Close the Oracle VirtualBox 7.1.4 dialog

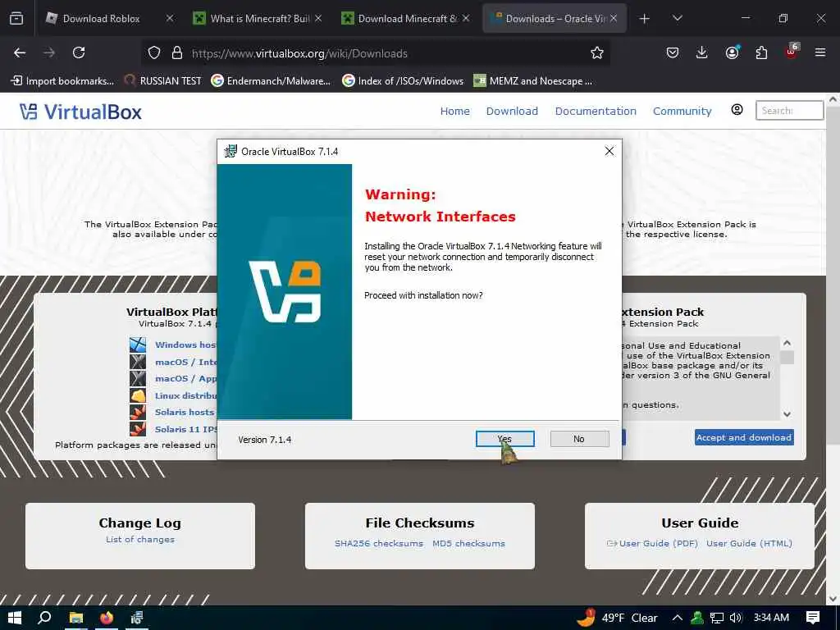609,152
